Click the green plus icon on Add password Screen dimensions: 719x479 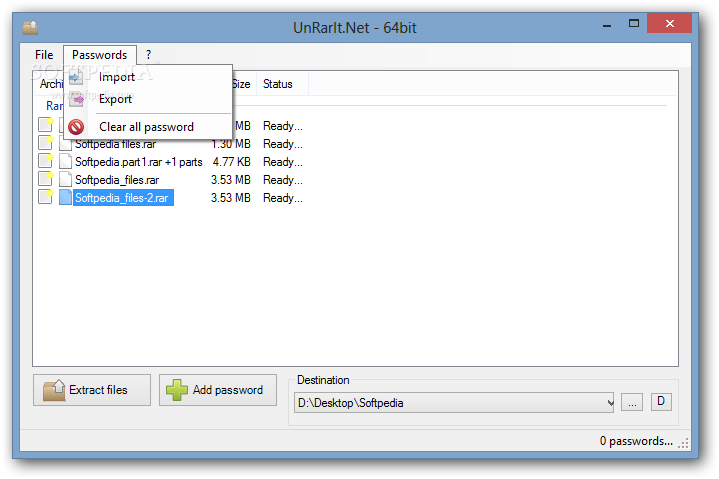point(177,390)
